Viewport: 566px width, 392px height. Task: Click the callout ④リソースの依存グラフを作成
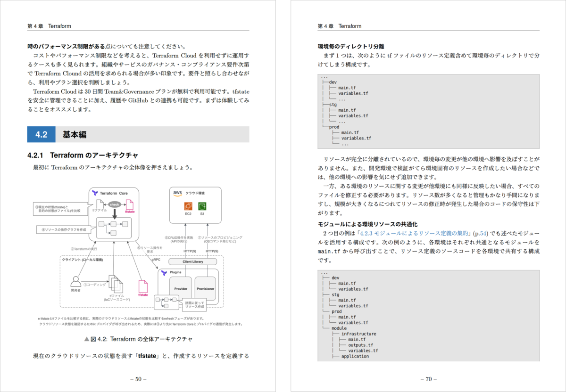[x=65, y=229]
